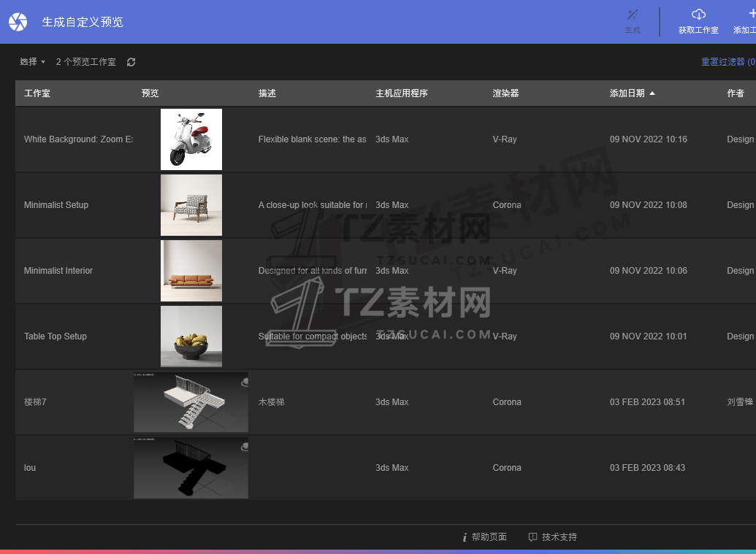The height and width of the screenshot is (554, 756).
Task: Open the 技术支持 link
Action: coord(560,536)
